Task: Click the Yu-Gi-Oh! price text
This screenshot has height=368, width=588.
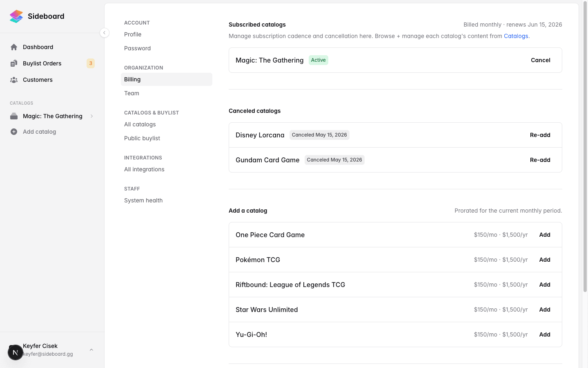Action: [x=501, y=334]
